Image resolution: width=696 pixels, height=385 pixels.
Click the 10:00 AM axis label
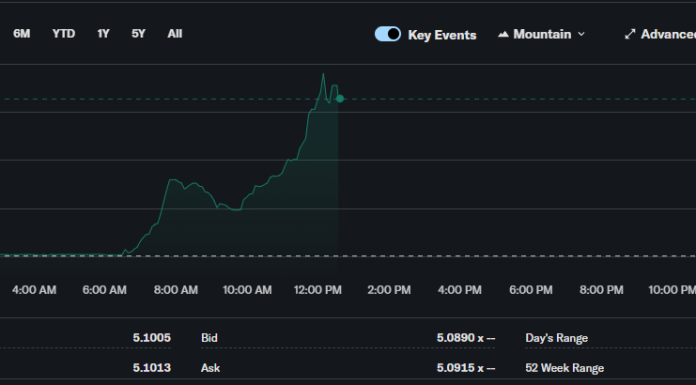[x=247, y=290]
